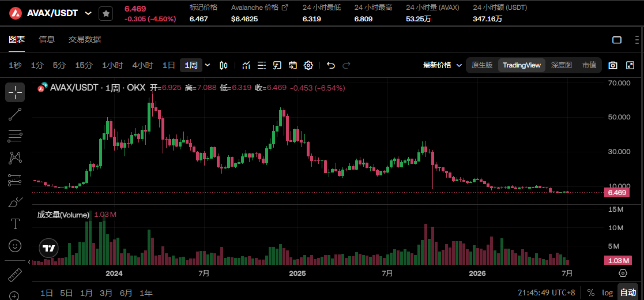
Task: Switch to 市值 chart view
Action: [x=589, y=65]
